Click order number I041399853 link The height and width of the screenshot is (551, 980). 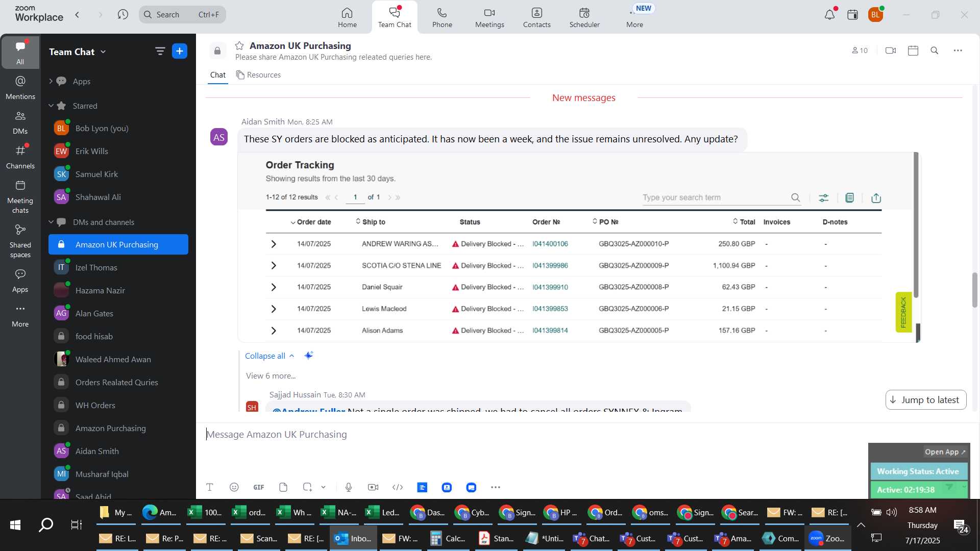[550, 309]
